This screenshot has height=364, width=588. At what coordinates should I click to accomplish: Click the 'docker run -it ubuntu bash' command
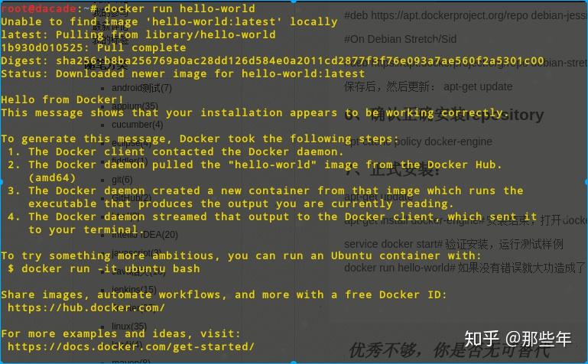111,268
